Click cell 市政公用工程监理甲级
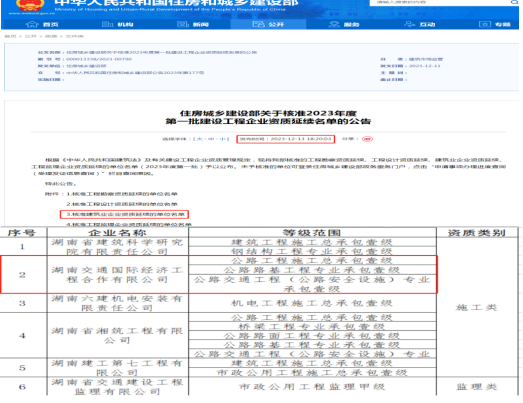Screen dimensions: 523x403 (x=312, y=387)
